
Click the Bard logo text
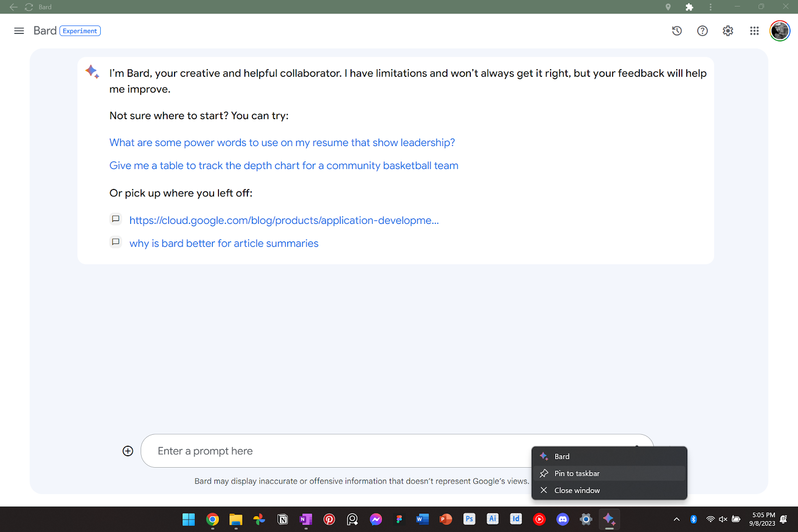(45, 31)
